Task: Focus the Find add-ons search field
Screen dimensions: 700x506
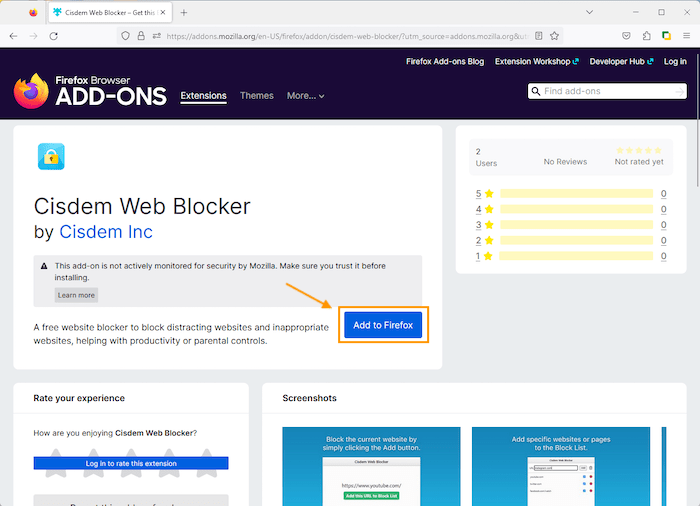Action: click(x=607, y=91)
